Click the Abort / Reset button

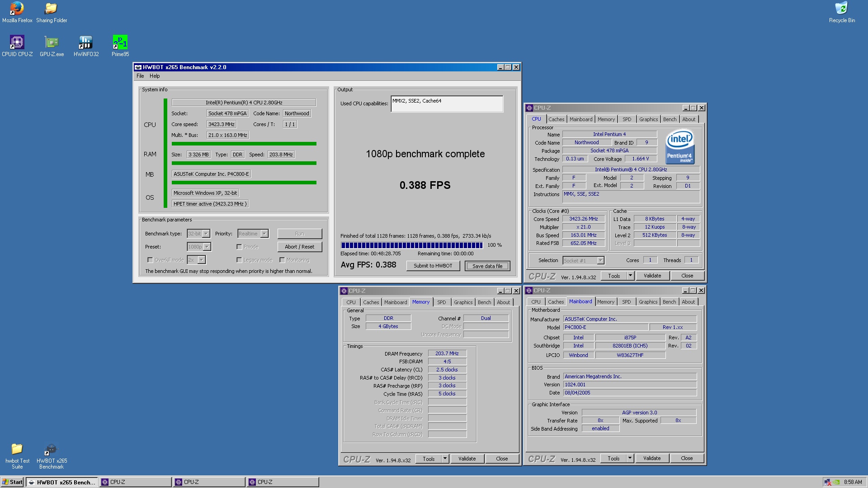[x=300, y=247]
